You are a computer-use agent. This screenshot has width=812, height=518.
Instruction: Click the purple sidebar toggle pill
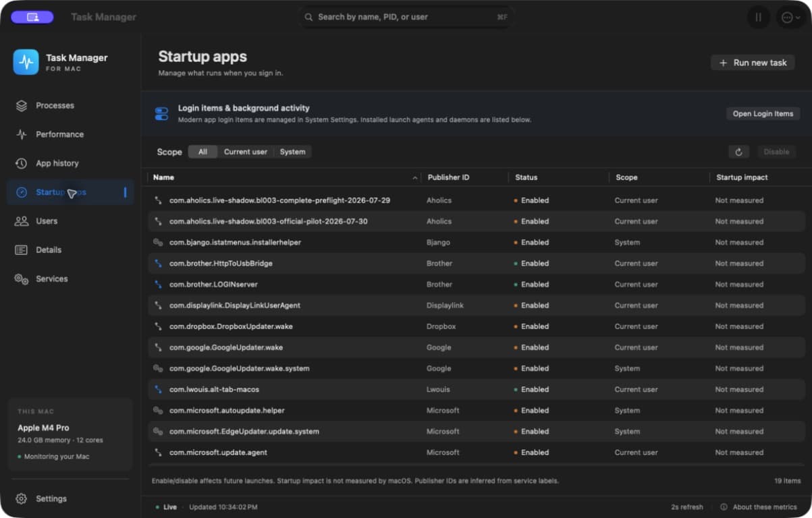pos(32,17)
